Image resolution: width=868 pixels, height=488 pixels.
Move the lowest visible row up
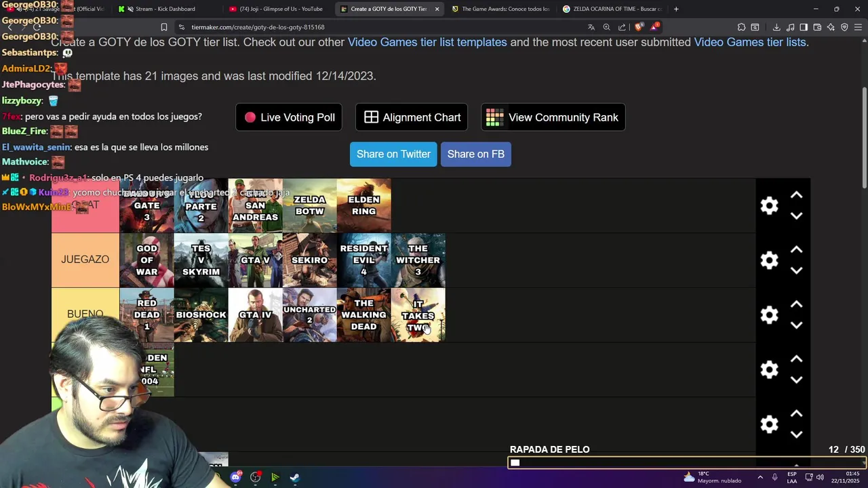click(797, 413)
